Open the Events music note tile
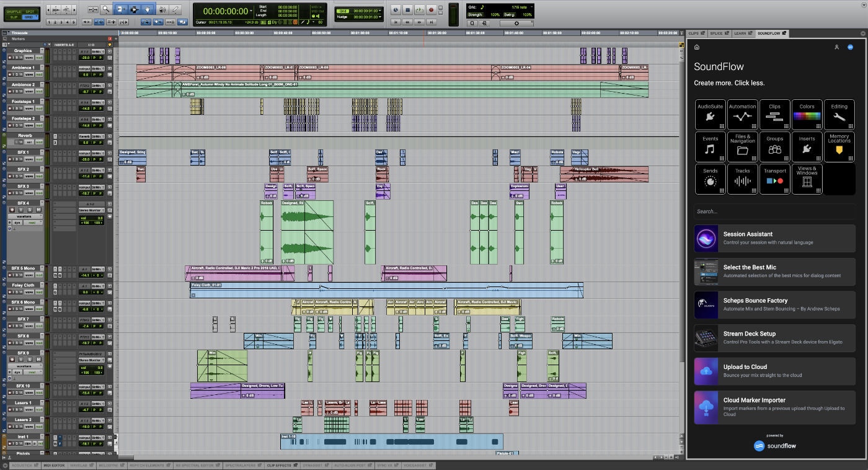 [711, 147]
